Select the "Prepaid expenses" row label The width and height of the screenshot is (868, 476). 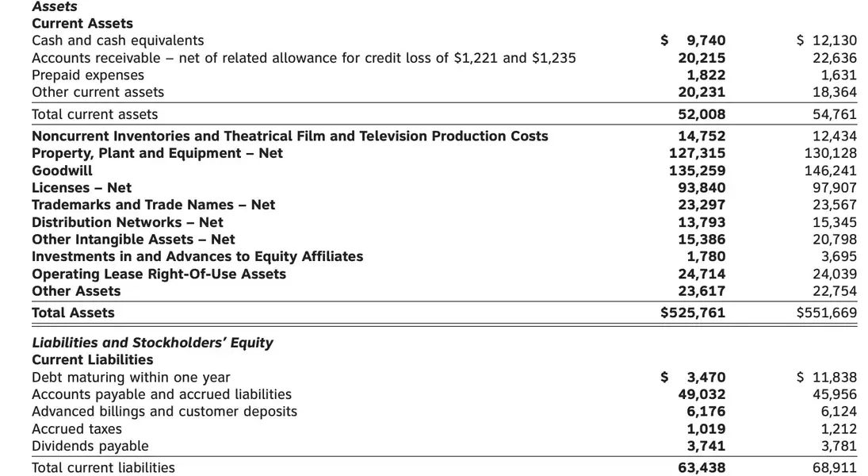click(88, 75)
